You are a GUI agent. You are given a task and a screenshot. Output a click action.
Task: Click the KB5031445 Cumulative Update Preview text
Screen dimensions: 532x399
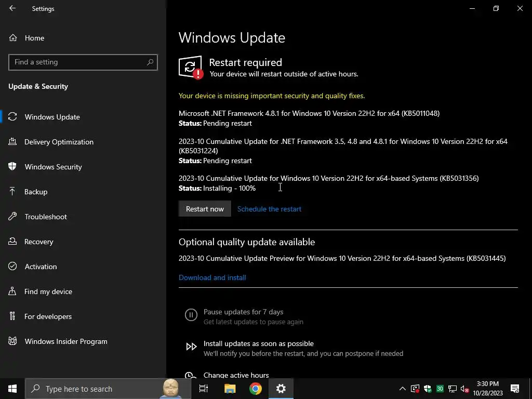[x=342, y=258]
